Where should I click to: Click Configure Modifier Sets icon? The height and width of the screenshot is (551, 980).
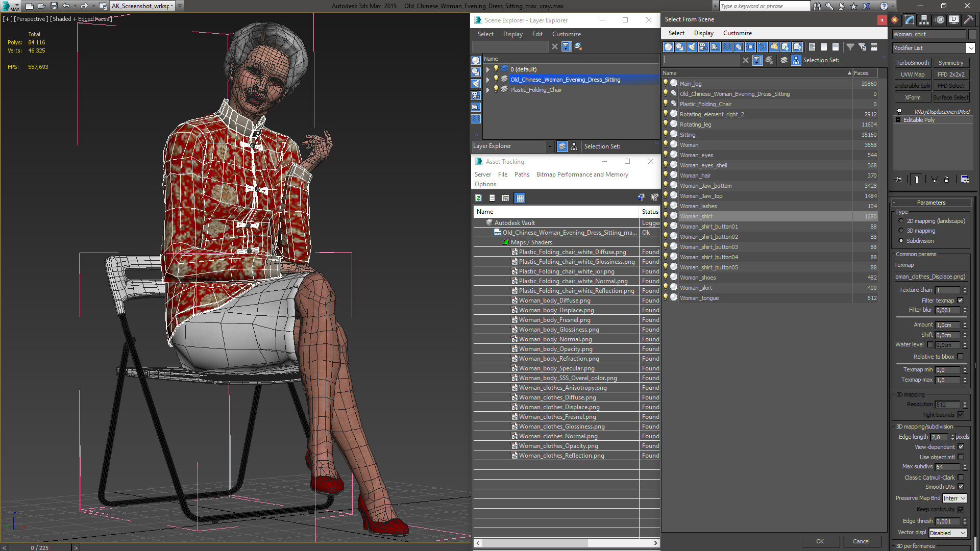(965, 180)
